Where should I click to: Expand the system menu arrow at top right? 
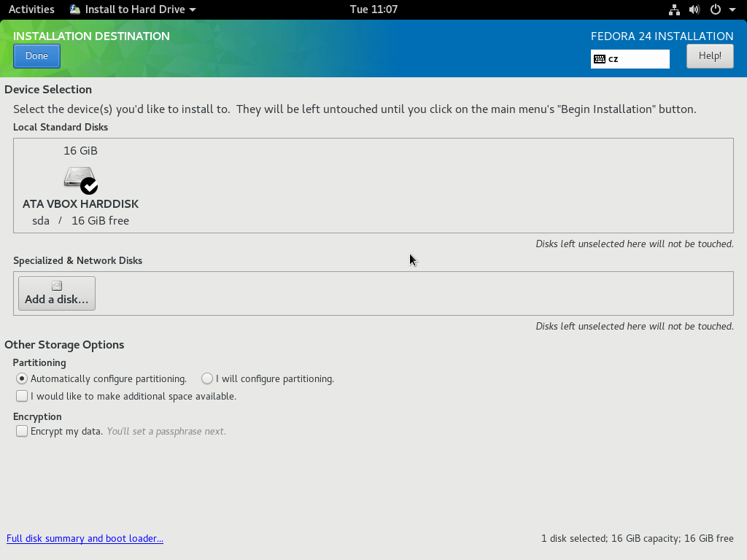pos(732,9)
